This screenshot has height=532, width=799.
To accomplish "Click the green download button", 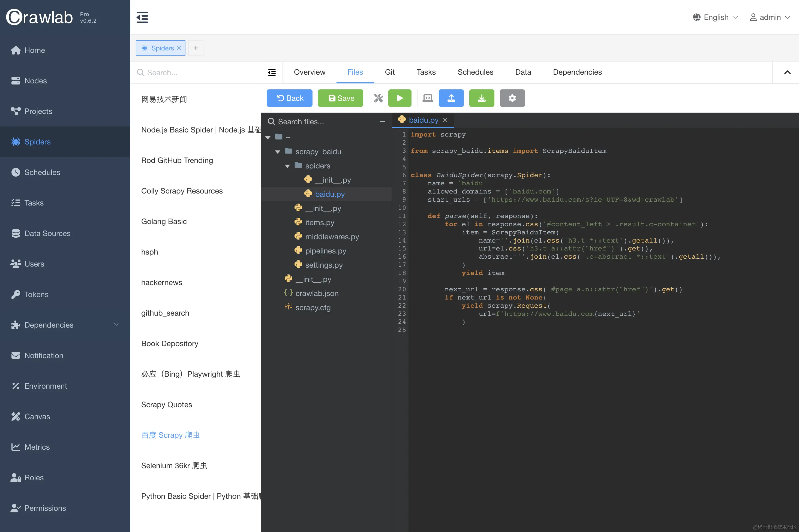I will point(481,98).
